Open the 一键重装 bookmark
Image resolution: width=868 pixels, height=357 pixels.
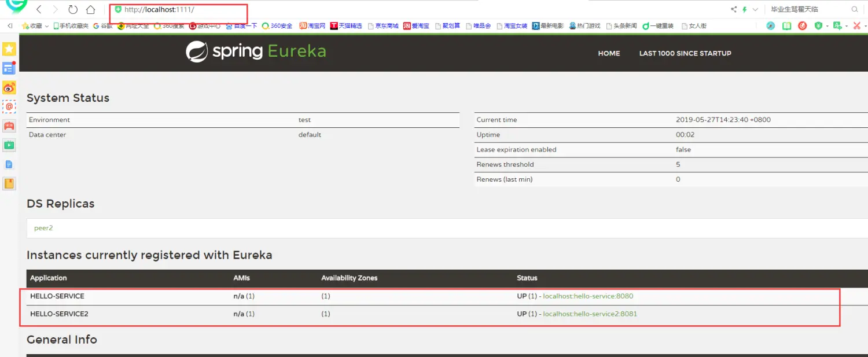click(658, 26)
